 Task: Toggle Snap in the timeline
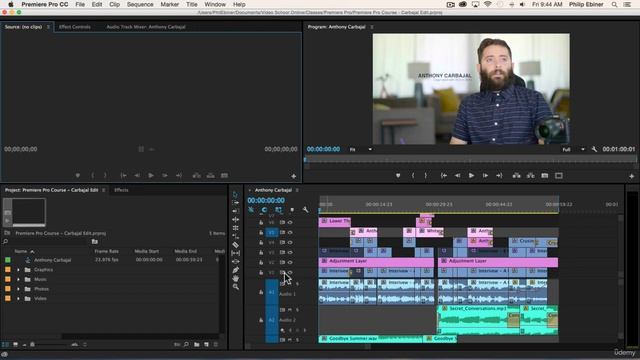264,210
